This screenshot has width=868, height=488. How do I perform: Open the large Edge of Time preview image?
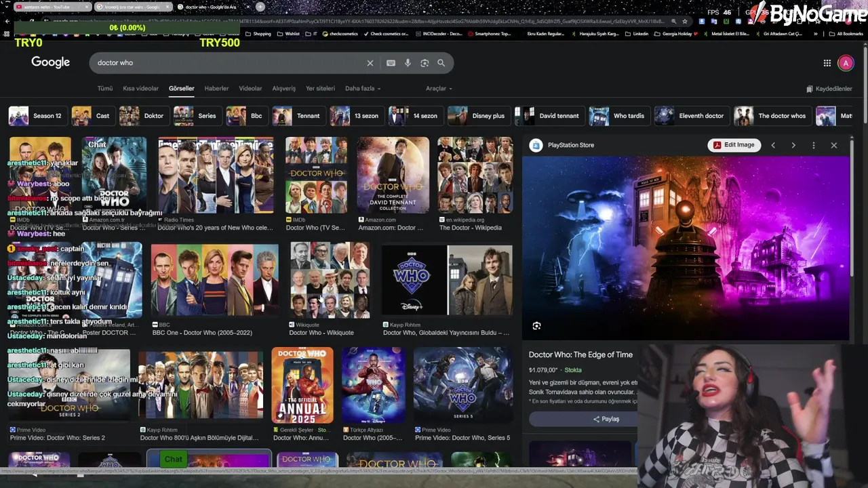pyautogui.click(x=686, y=248)
